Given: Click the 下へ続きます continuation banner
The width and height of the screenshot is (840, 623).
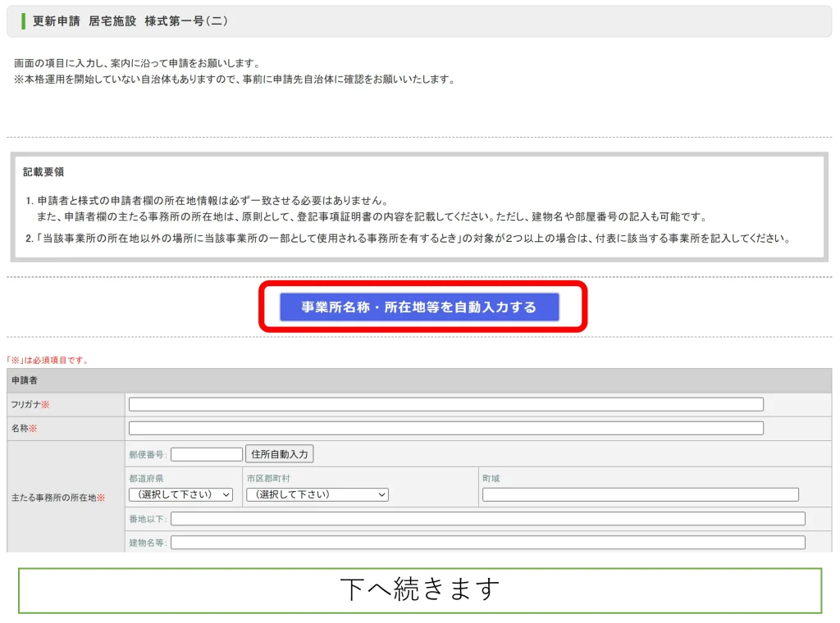Looking at the screenshot, I should (420, 589).
